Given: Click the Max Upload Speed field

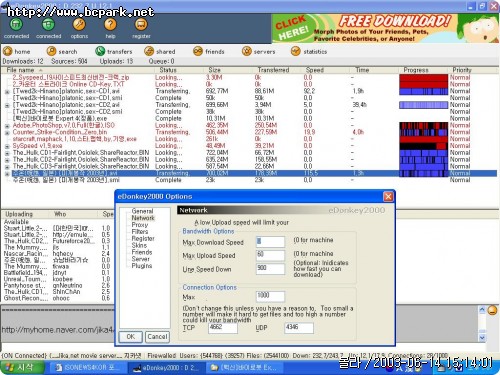Looking at the screenshot, I should click(x=270, y=255).
